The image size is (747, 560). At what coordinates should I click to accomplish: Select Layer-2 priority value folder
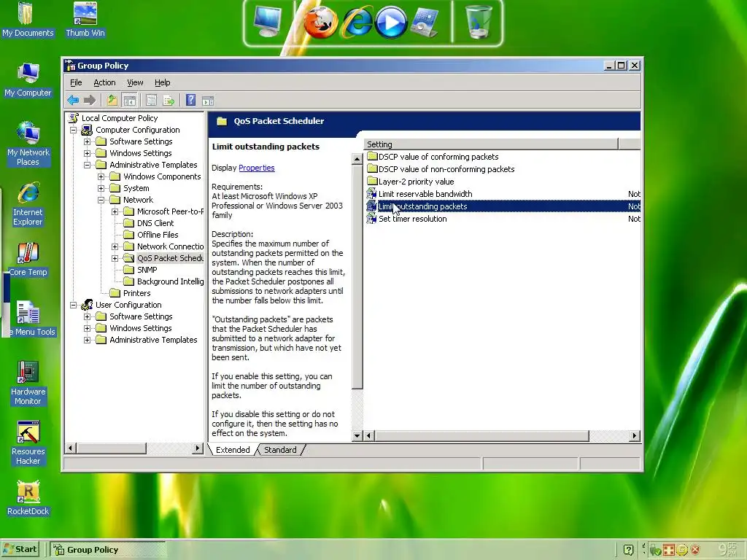(x=416, y=182)
